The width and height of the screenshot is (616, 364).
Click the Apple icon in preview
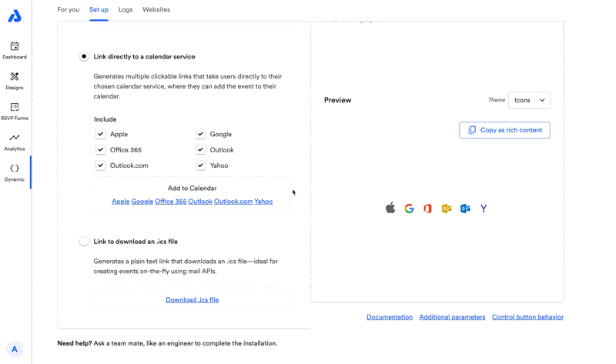point(390,208)
